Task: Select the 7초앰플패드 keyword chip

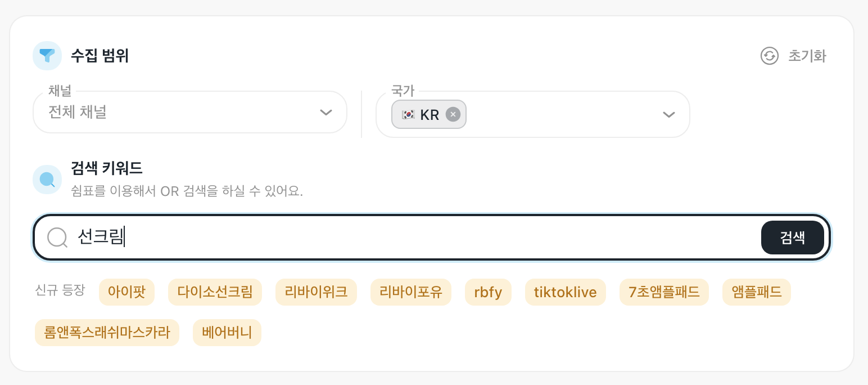Action: point(664,292)
